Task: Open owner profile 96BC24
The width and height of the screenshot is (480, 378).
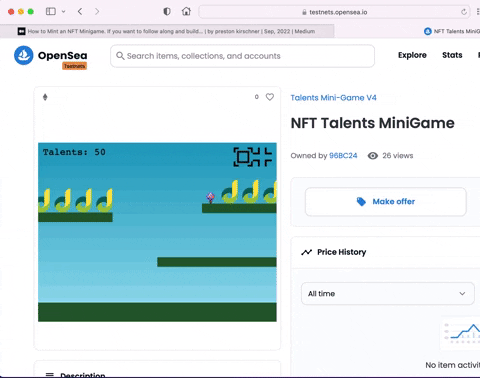Action: tap(343, 156)
